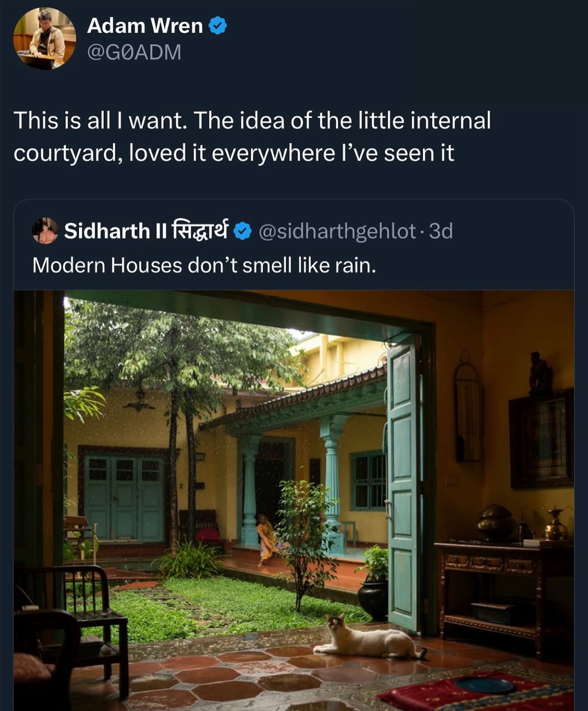
Task: Click the 3d timestamp on quoted tweet
Action: point(441,231)
